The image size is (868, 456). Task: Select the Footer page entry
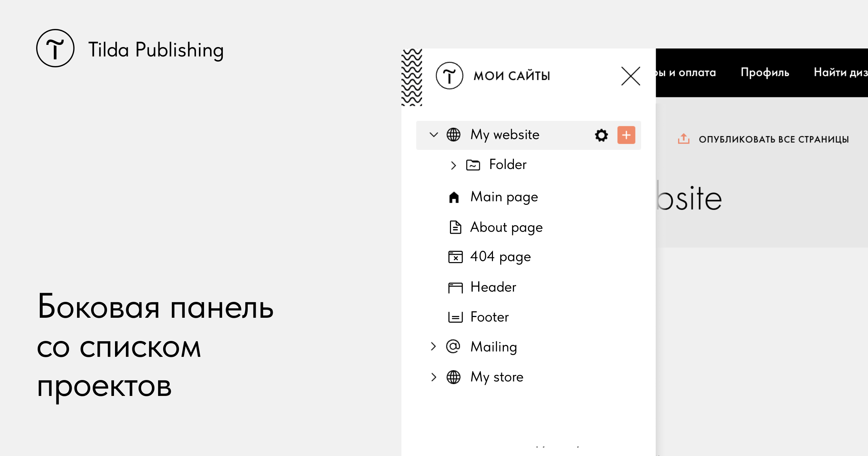point(489,317)
